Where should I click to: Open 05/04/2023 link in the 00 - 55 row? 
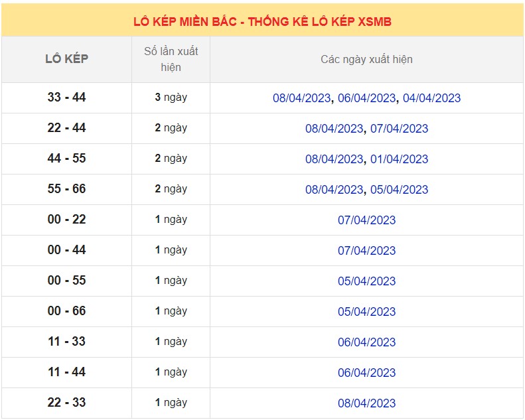pyautogui.click(x=366, y=281)
